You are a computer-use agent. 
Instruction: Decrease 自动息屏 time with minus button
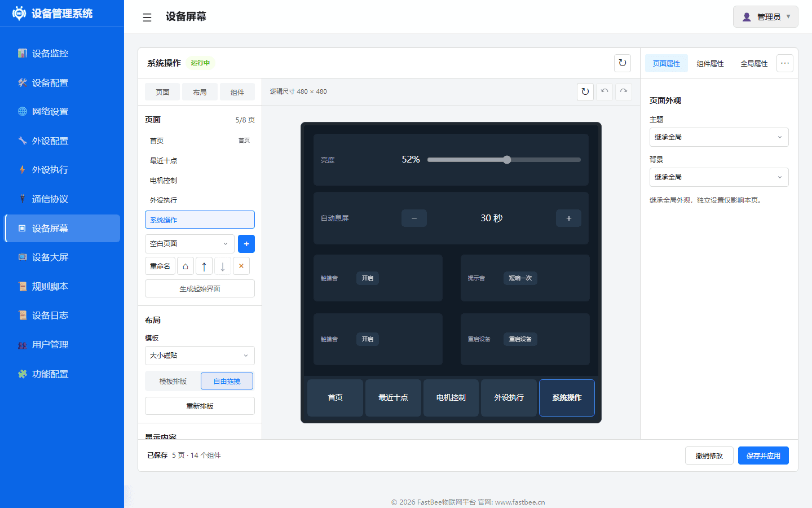pos(414,218)
